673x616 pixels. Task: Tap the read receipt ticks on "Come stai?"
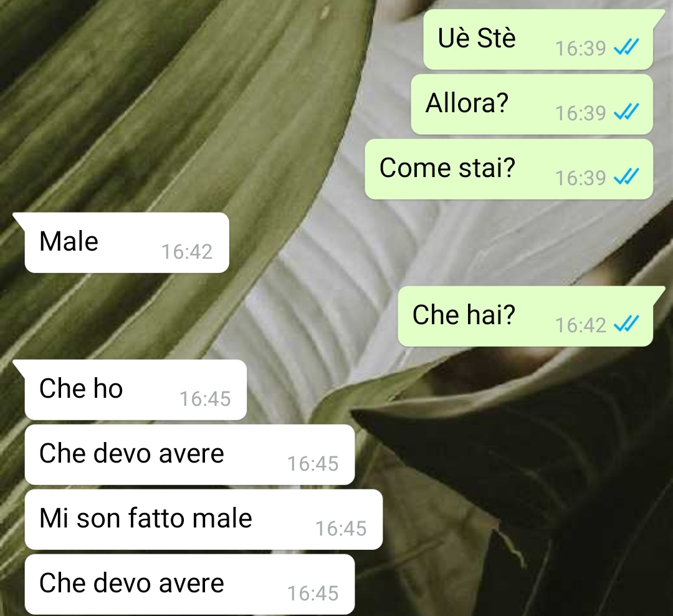click(626, 176)
